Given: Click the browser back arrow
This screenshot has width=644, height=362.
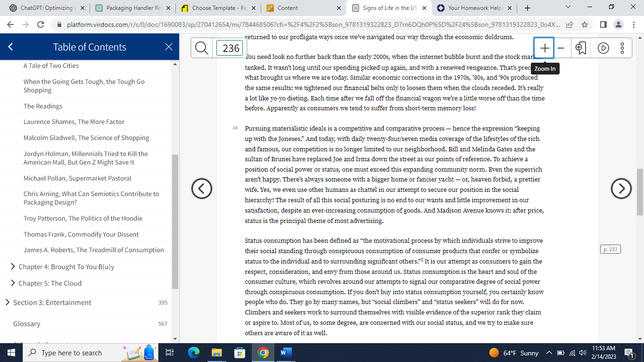Looking at the screenshot, I should 10,25.
